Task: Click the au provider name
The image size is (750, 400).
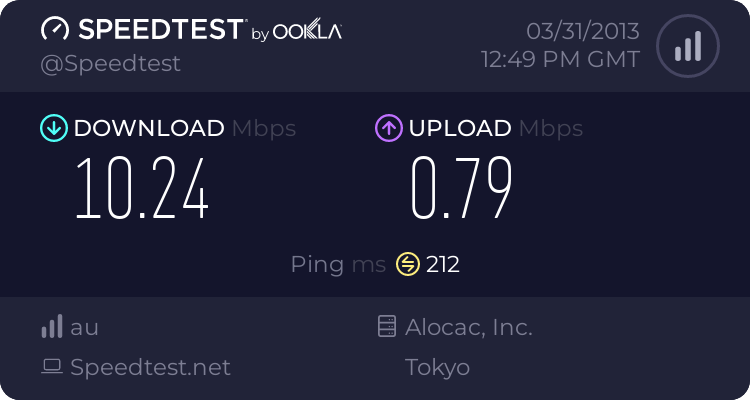Action: 84,327
